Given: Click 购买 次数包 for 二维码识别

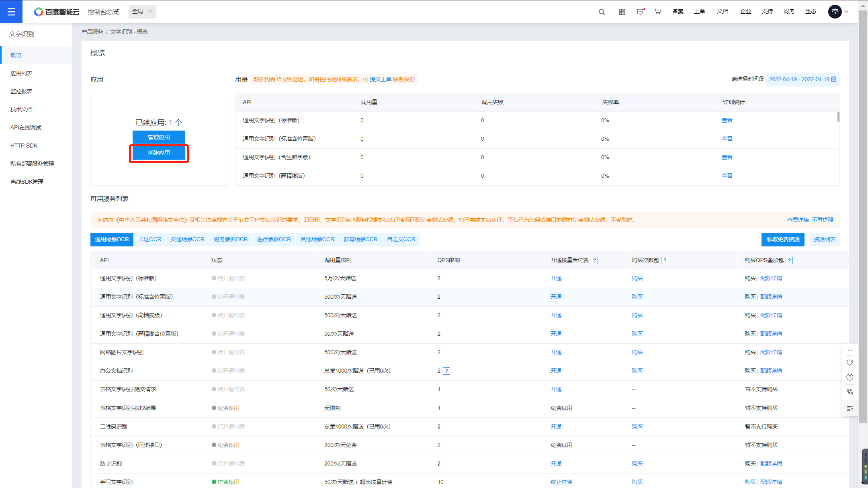Looking at the screenshot, I should pyautogui.click(x=637, y=426).
